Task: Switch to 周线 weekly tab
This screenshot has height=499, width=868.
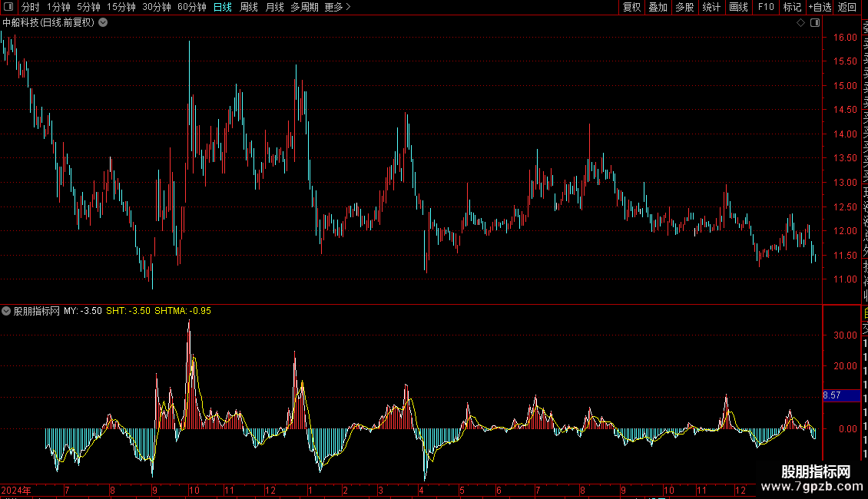Action: (x=249, y=7)
